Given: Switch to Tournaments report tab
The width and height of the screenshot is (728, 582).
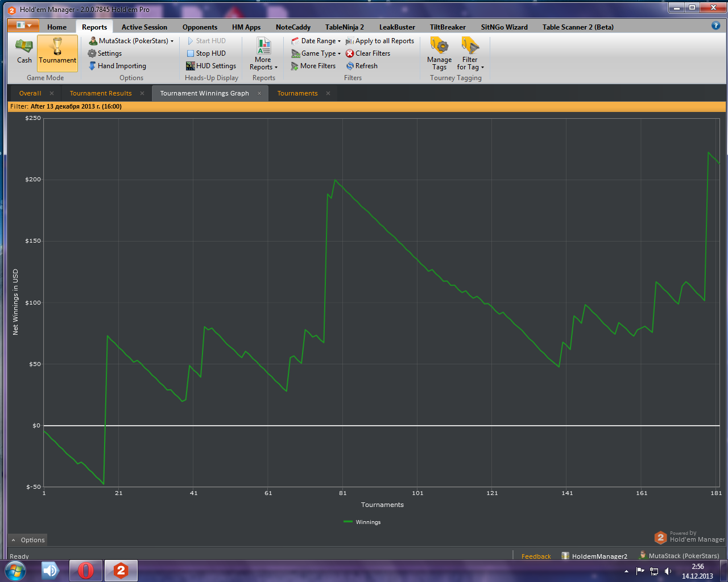Looking at the screenshot, I should coord(297,93).
